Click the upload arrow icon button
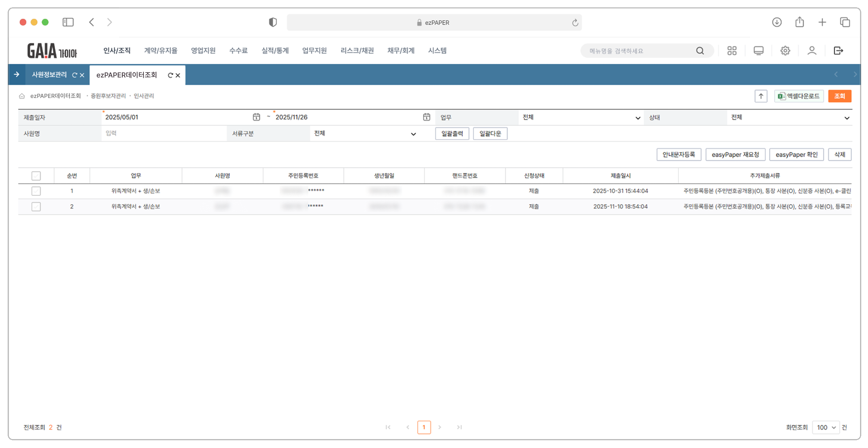868x448 pixels. point(761,96)
